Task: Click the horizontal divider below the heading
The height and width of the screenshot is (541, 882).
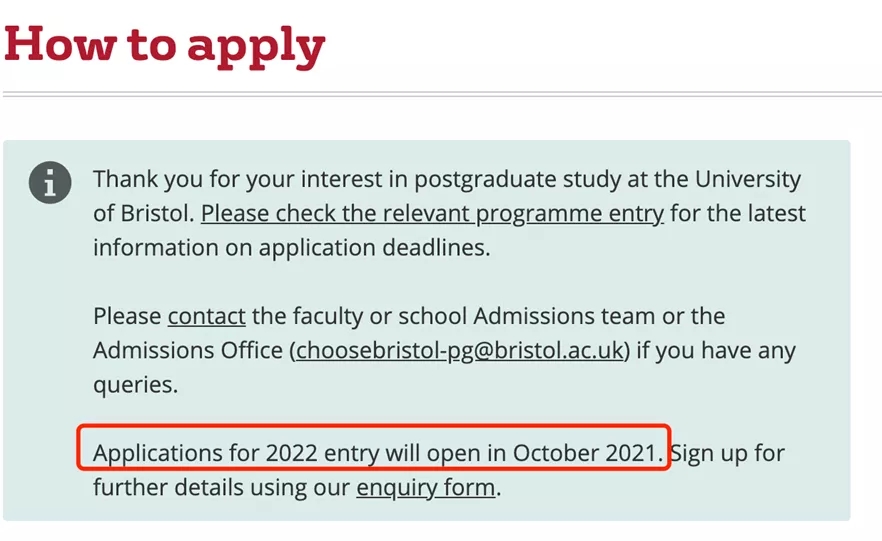Action: (x=441, y=95)
